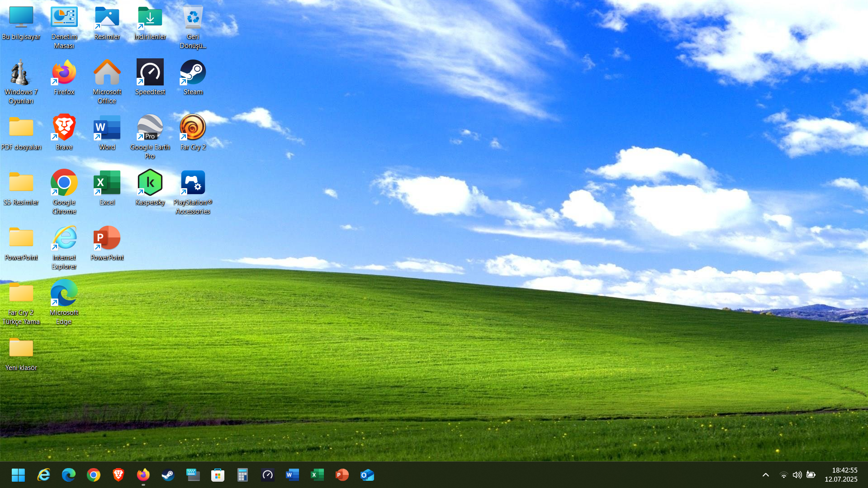Select the red PowerPoint app shortcut on desktop
Viewport: 868px width, 488px height.
[x=107, y=244]
